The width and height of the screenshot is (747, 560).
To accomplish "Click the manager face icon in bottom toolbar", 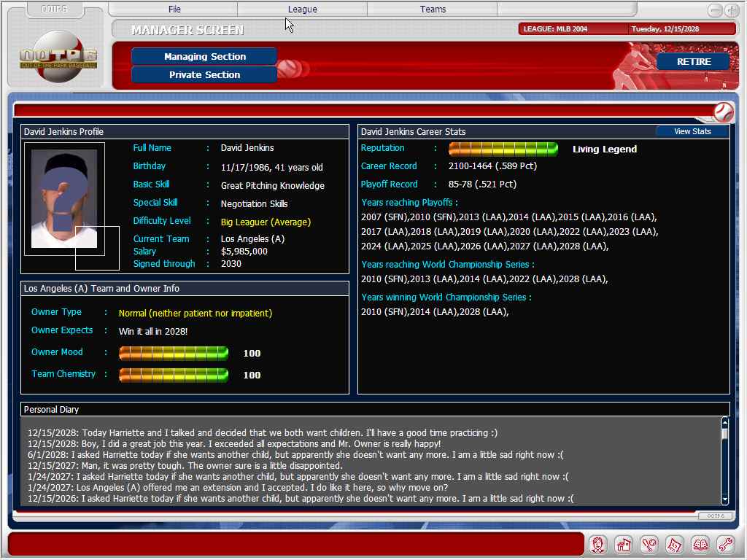I will [599, 544].
